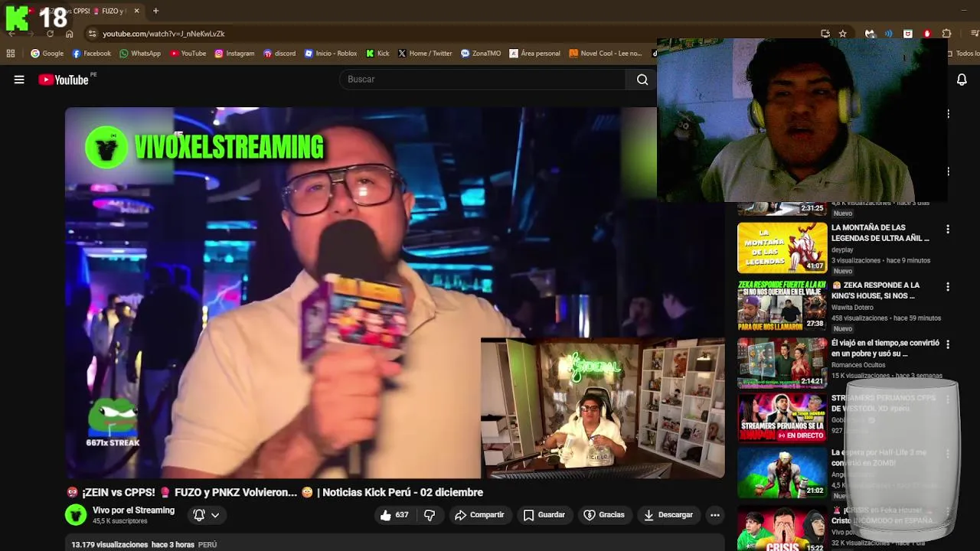Open the media control music icon
This screenshot has width=980, height=551.
pos(975,34)
